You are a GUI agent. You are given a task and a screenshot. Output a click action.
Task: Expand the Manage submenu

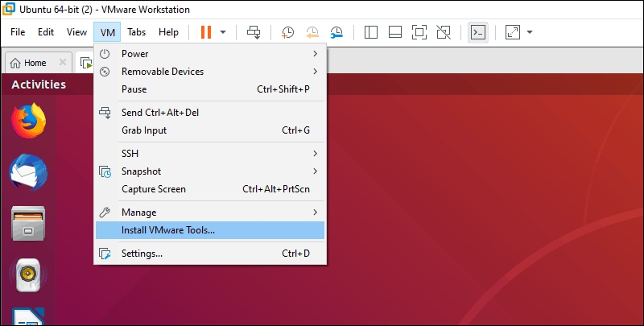click(x=210, y=213)
